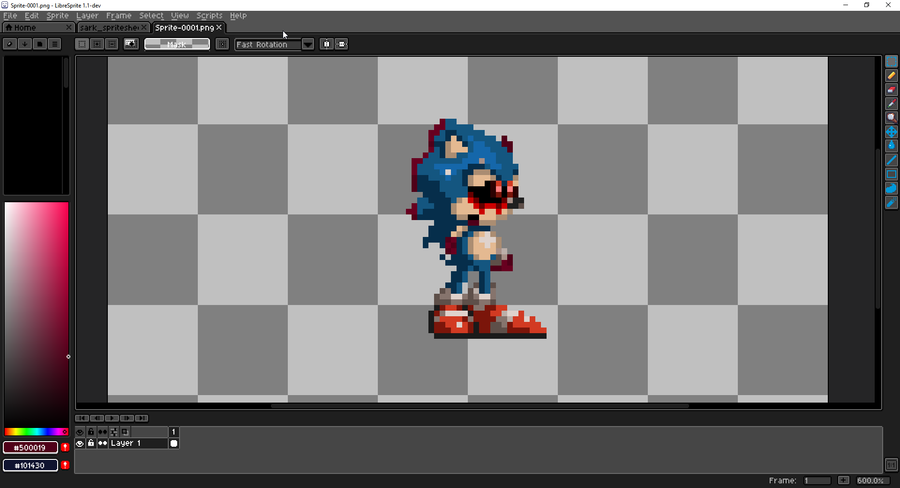Click background color swatch #101430
900x488 pixels.
[x=30, y=465]
